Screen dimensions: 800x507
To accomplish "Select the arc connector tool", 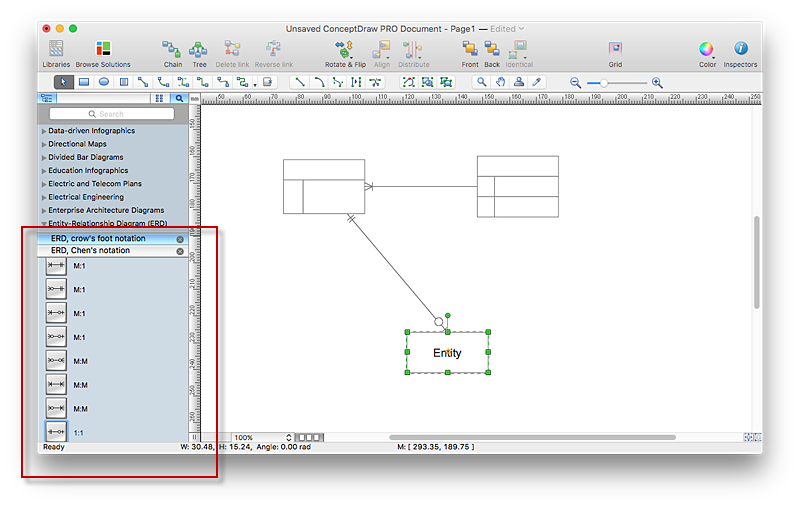I will pos(163,82).
